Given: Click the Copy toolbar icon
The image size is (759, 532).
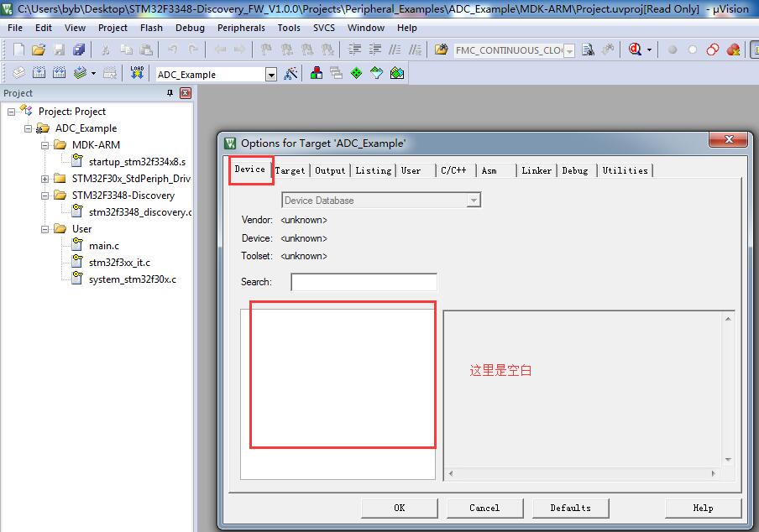Looking at the screenshot, I should click(x=126, y=50).
